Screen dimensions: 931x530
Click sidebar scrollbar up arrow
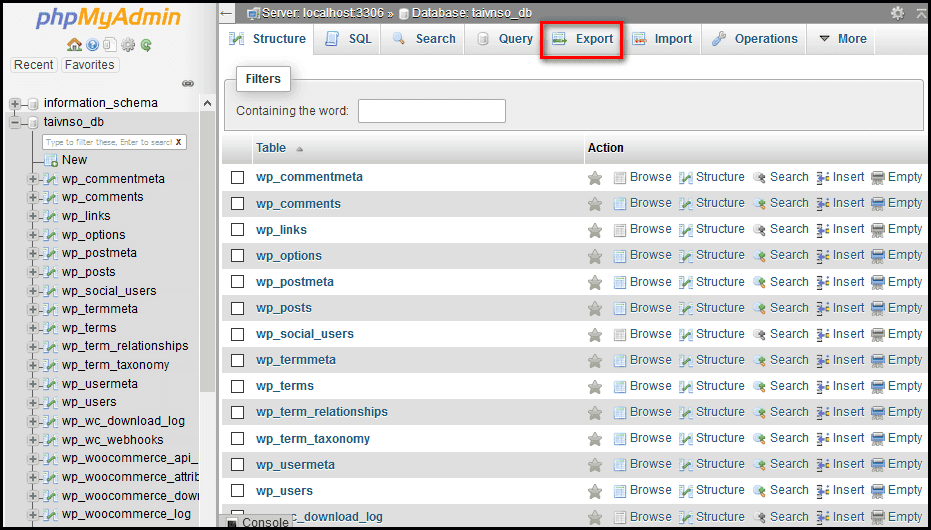click(x=207, y=103)
